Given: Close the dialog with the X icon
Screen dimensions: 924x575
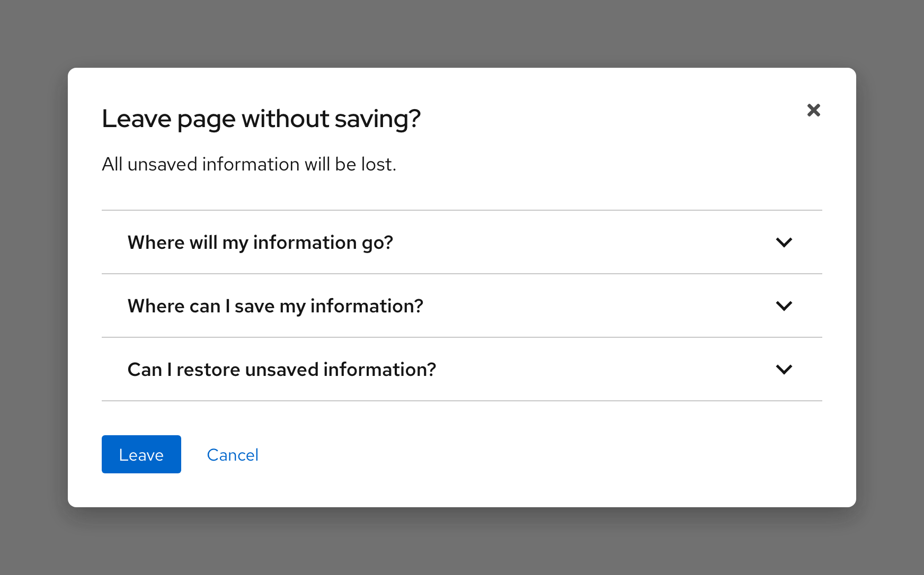Looking at the screenshot, I should (813, 110).
